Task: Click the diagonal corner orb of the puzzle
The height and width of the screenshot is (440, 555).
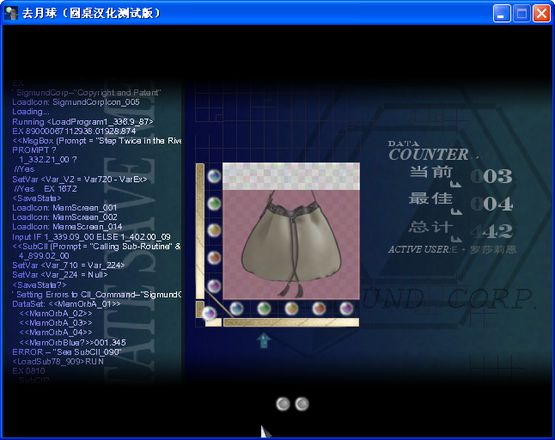Action: (209, 313)
